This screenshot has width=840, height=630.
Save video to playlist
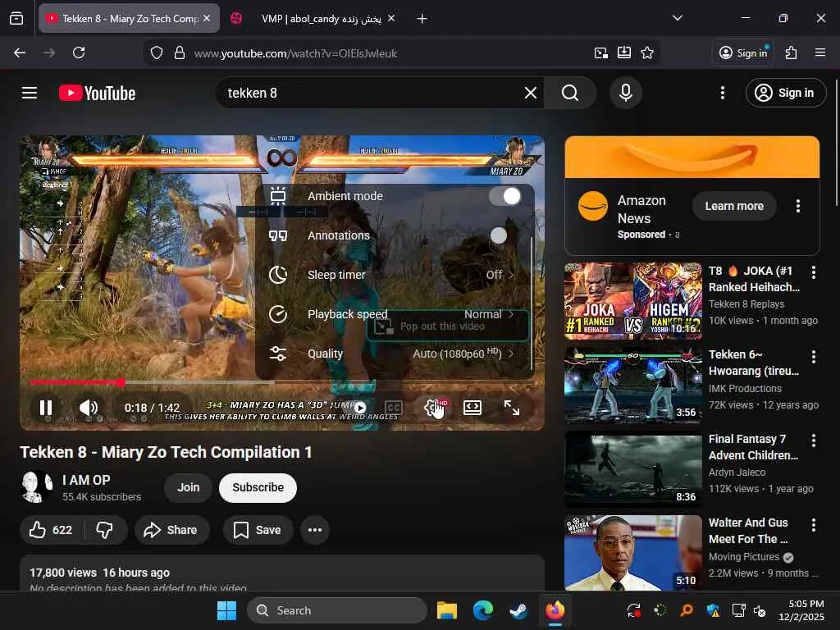click(258, 530)
